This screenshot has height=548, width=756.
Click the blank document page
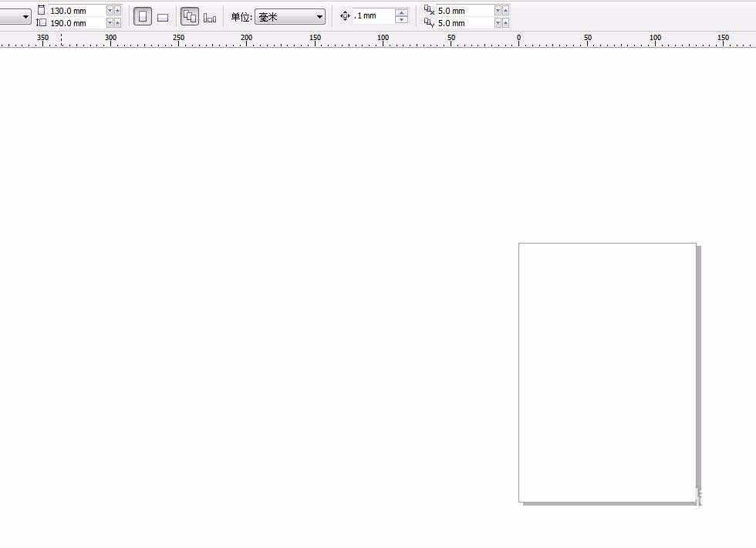(607, 372)
